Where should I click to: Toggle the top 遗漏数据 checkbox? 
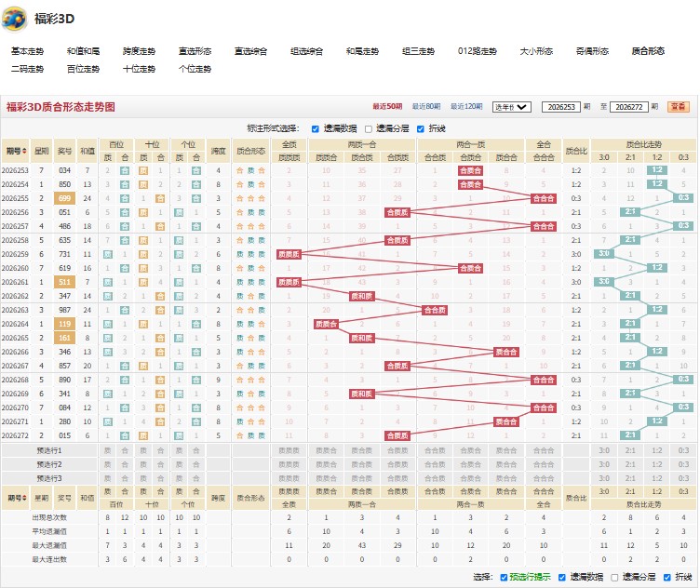point(316,129)
